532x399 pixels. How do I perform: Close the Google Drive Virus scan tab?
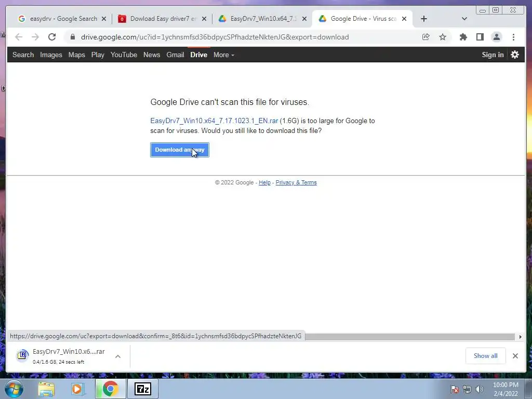[x=404, y=19]
